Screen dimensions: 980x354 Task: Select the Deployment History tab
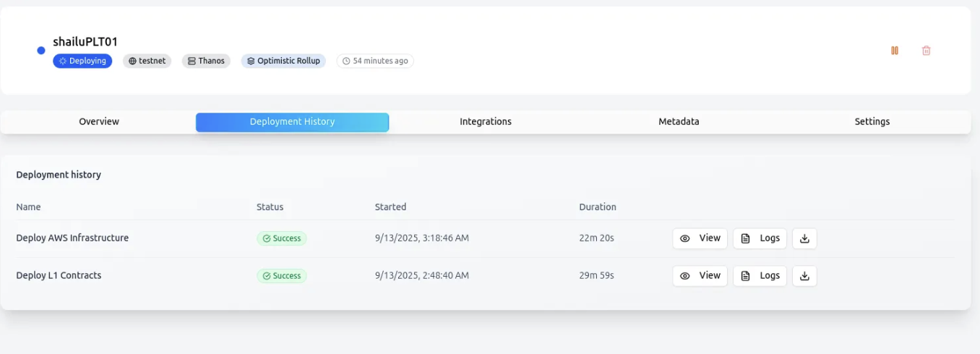coord(292,122)
